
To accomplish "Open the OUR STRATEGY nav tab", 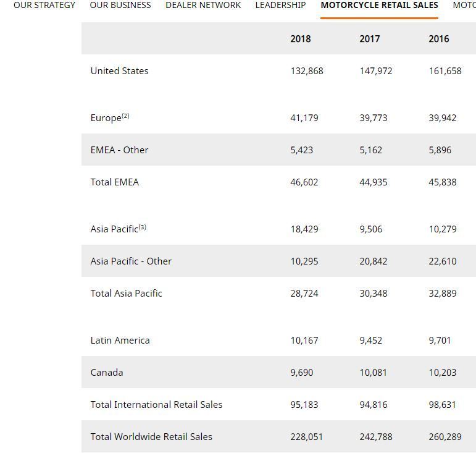I will click(44, 5).
